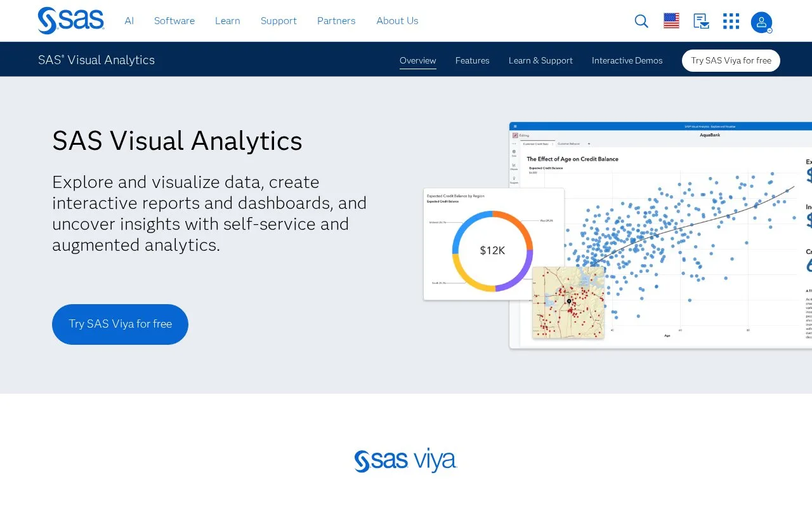The image size is (812, 508).
Task: Open the Partners menu
Action: (x=336, y=20)
